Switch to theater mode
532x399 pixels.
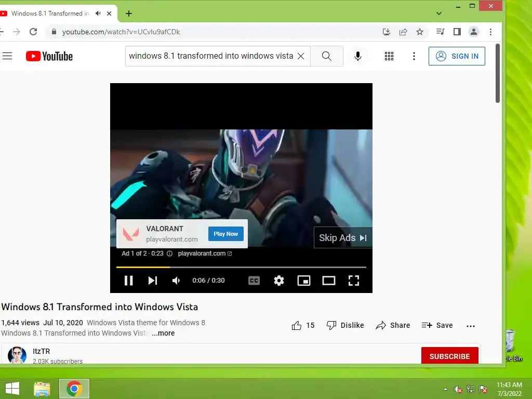(x=329, y=280)
